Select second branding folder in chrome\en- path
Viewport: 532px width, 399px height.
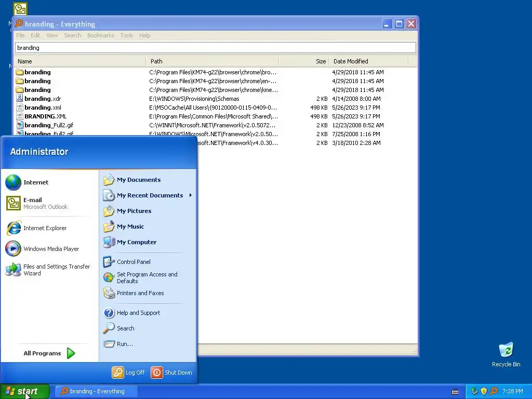(x=216, y=81)
